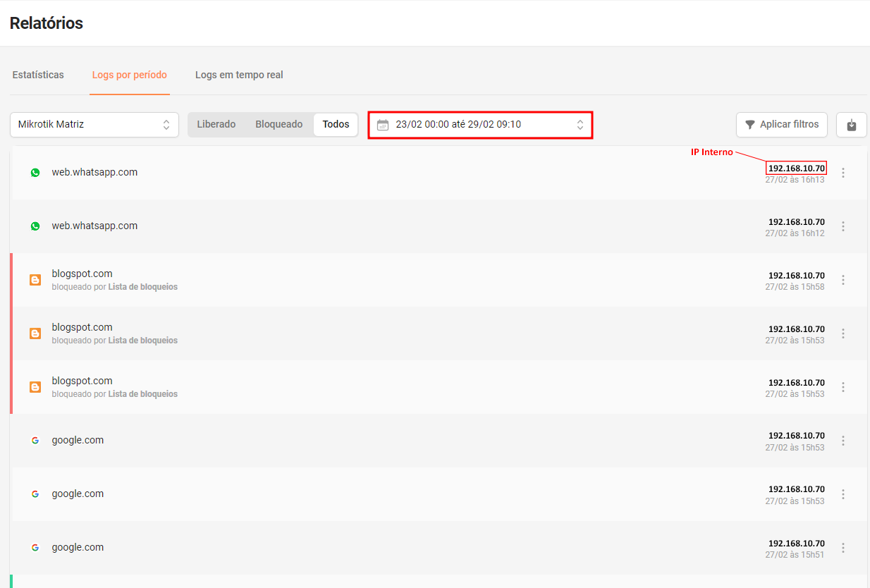Open the Logs em tempo real tab
The width and height of the screenshot is (870, 588).
239,75
